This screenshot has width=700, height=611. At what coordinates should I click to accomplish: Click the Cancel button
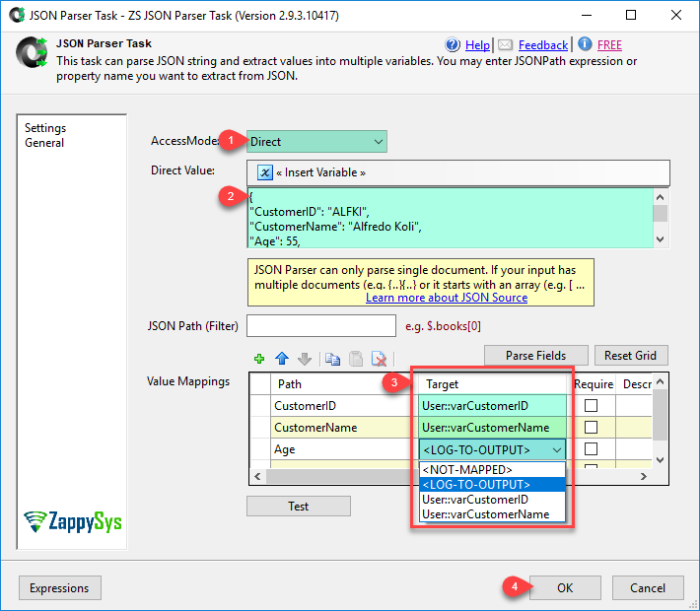pos(648,587)
